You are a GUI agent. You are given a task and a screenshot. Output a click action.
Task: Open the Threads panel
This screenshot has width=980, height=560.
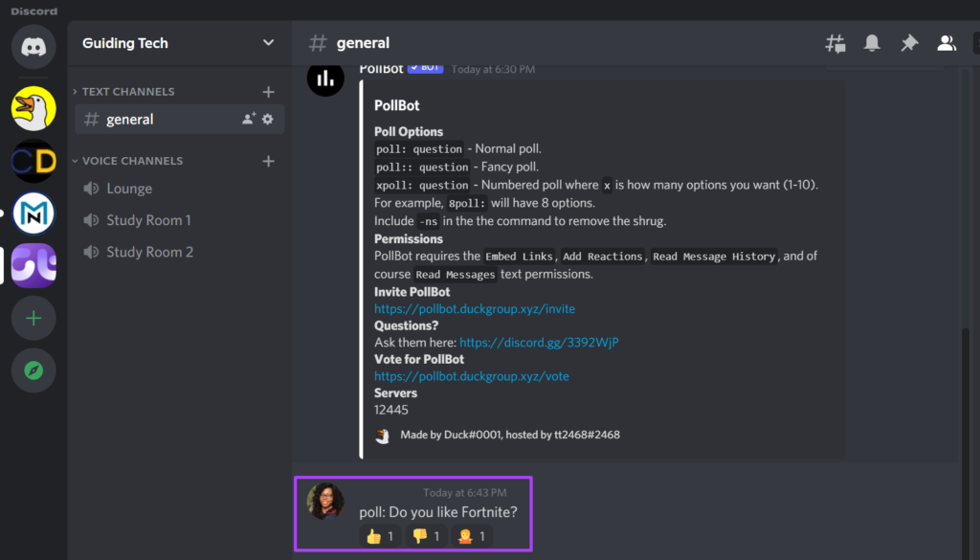(x=835, y=43)
